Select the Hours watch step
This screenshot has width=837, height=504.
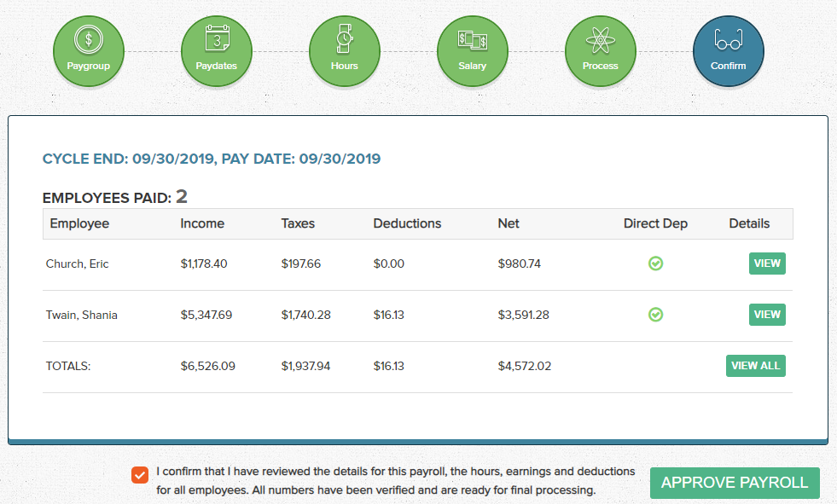click(x=345, y=51)
